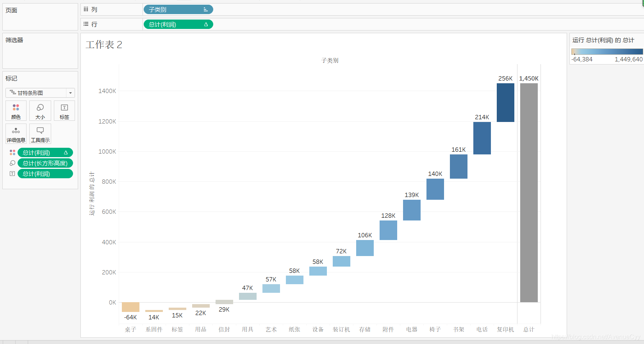644x344 pixels.
Task: Select the 附件 bar labeled 128K
Action: [388, 230]
